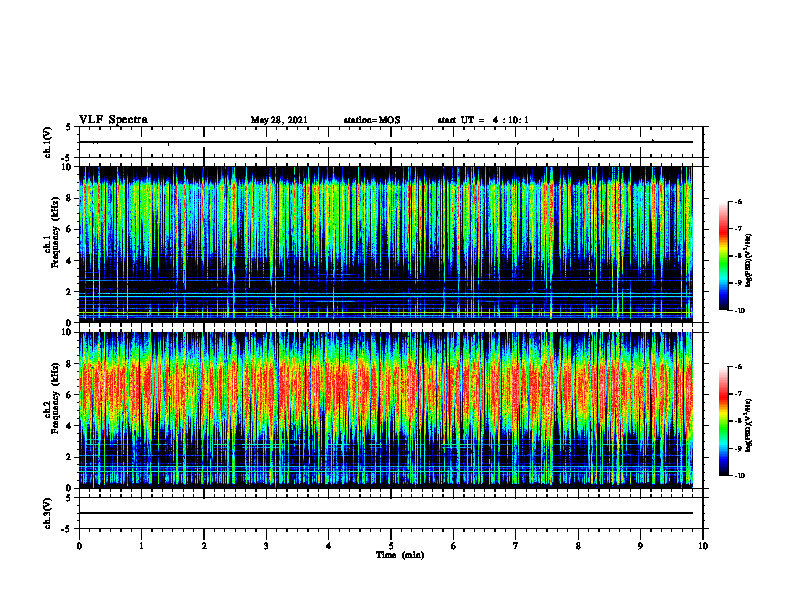This screenshot has width=792, height=612.
Task: Click the "VLF Spectra" title text
Action: [113, 120]
